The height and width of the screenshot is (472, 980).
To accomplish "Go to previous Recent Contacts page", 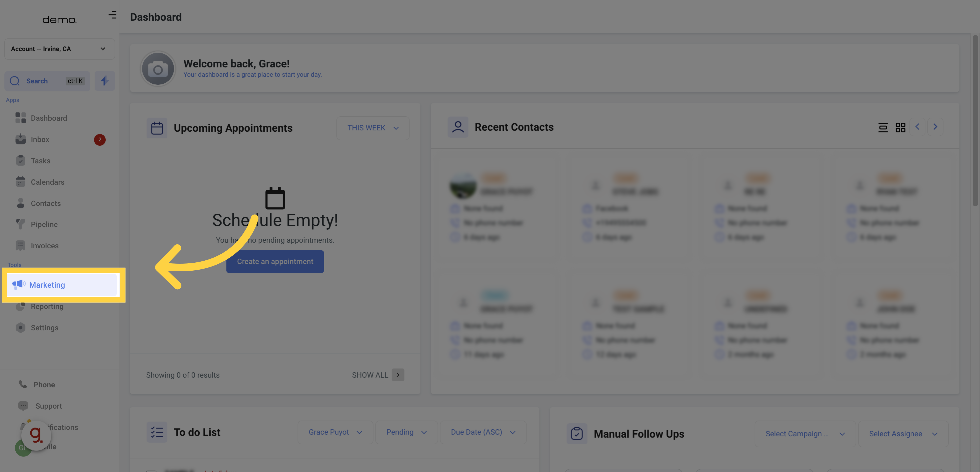I will pyautogui.click(x=917, y=127).
